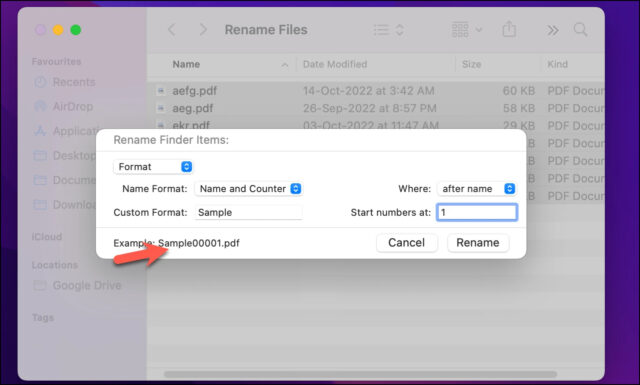Sort by the Date Modified column header
Viewport: 640px width, 385px height.
pyautogui.click(x=335, y=64)
